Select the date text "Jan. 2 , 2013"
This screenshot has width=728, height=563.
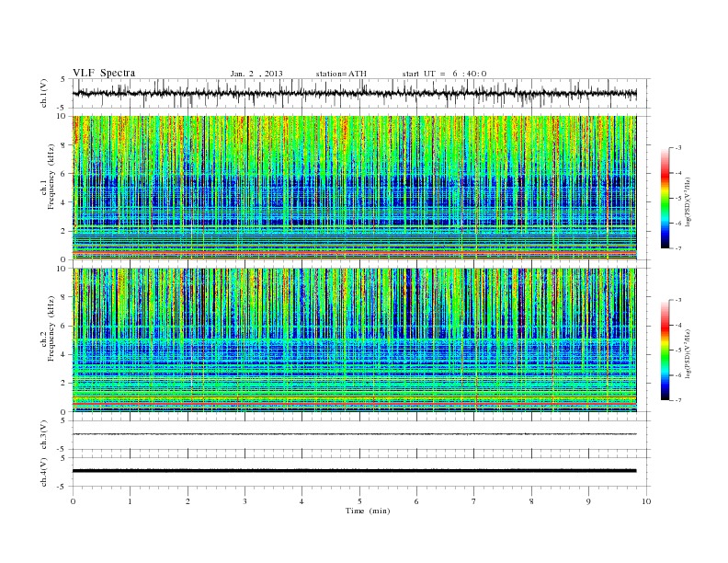click(x=256, y=74)
